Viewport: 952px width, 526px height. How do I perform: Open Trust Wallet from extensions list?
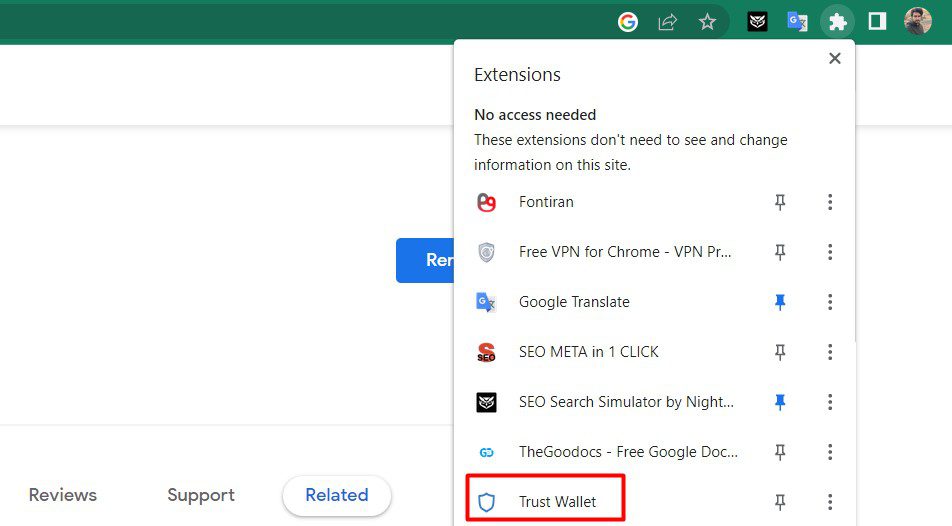[x=557, y=502]
